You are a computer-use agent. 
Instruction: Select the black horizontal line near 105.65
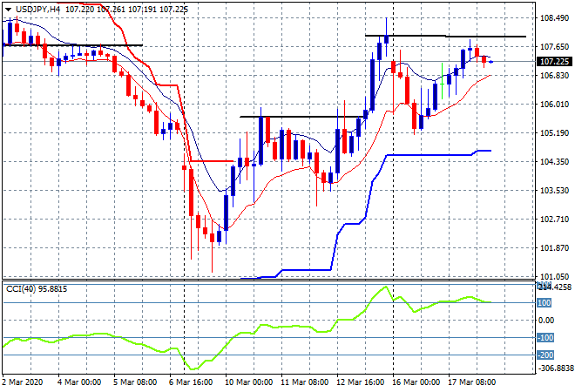(x=304, y=117)
